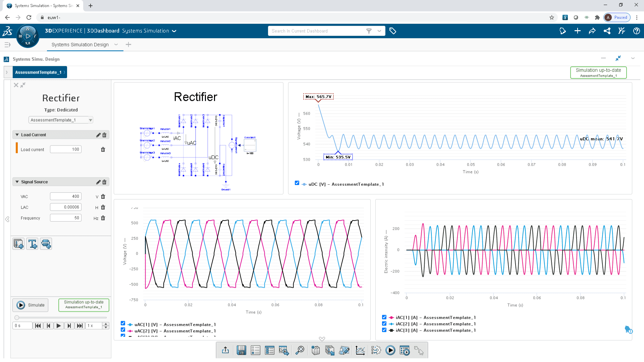
Task: Delete the Load current parameter row
Action: 103,149
